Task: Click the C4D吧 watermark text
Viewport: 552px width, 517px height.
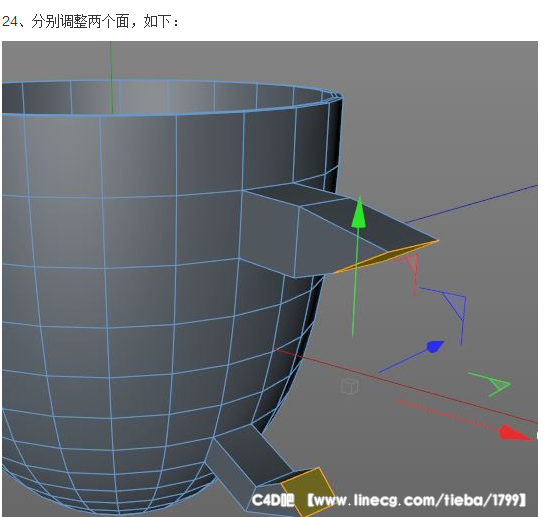Action: click(273, 500)
